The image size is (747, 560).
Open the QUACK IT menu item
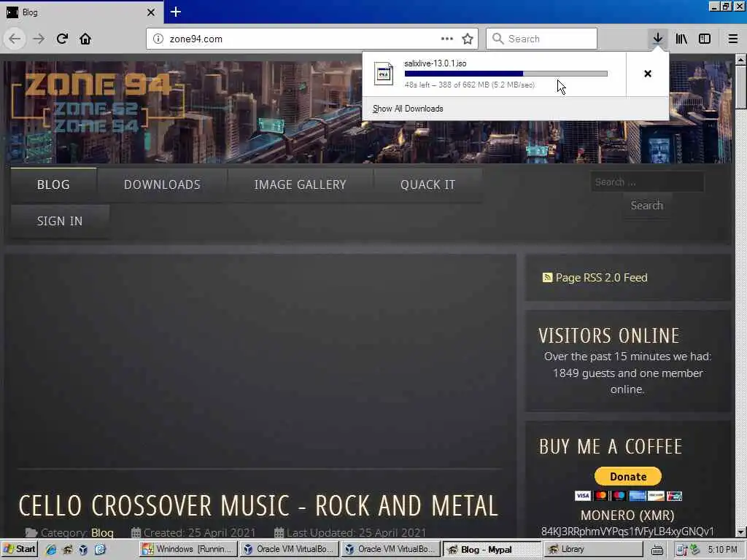click(427, 184)
